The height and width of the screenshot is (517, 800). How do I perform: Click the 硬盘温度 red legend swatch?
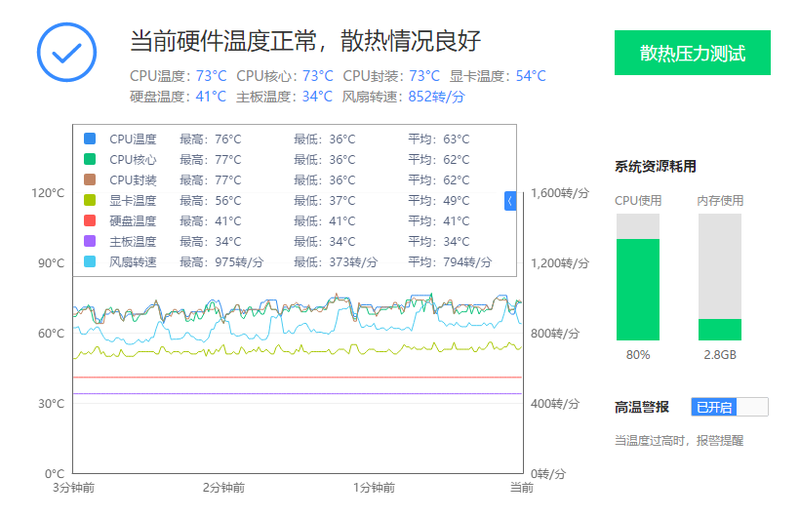(89, 220)
